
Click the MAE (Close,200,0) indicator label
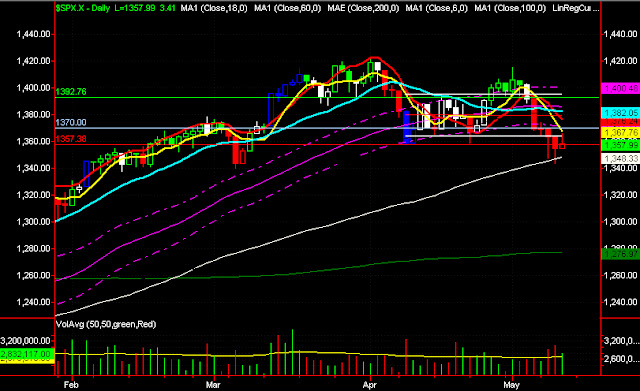click(x=363, y=8)
